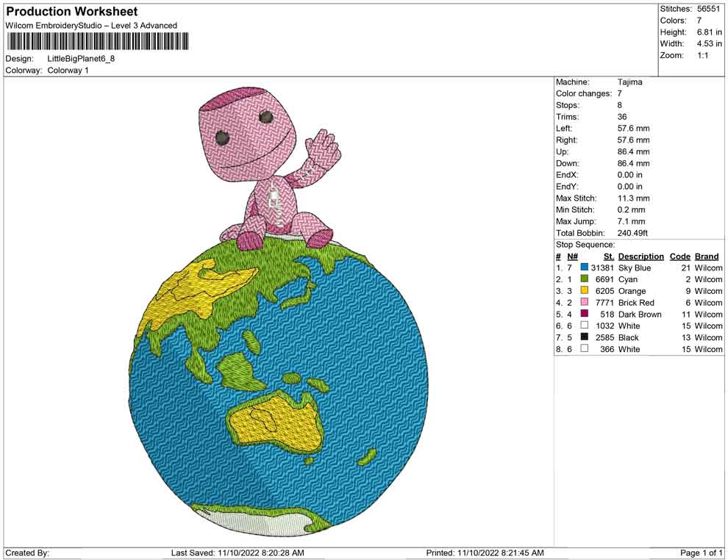Viewport: 728px width, 560px height.
Task: Click the Stops value '8'
Action: [x=619, y=105]
